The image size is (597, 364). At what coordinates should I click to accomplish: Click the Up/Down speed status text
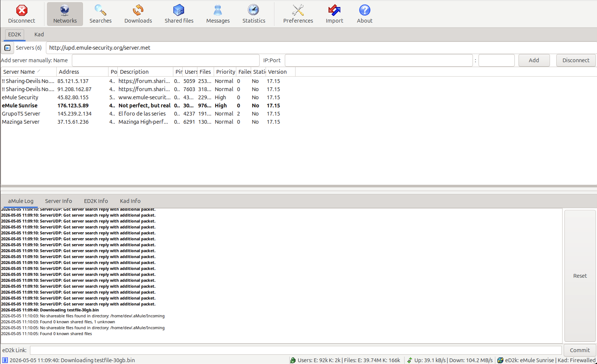(x=453, y=360)
